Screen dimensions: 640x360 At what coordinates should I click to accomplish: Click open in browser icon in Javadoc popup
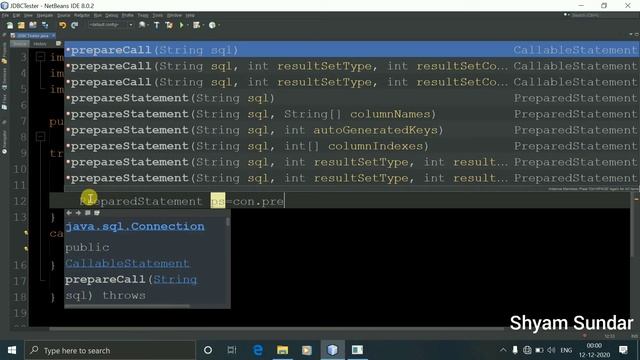click(x=87, y=213)
